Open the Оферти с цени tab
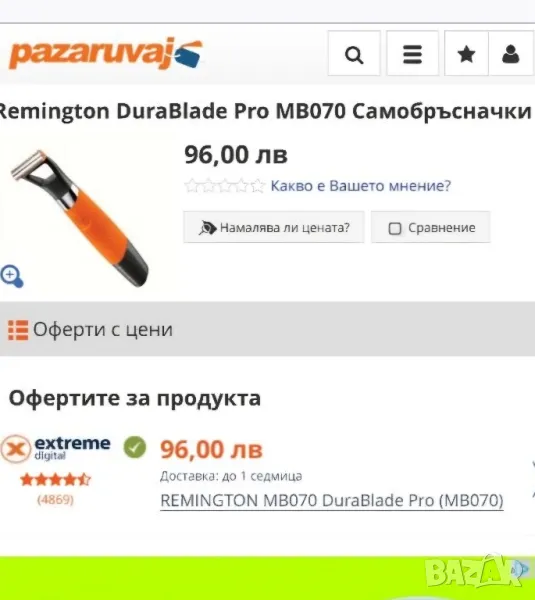535x600 pixels. coord(268,329)
